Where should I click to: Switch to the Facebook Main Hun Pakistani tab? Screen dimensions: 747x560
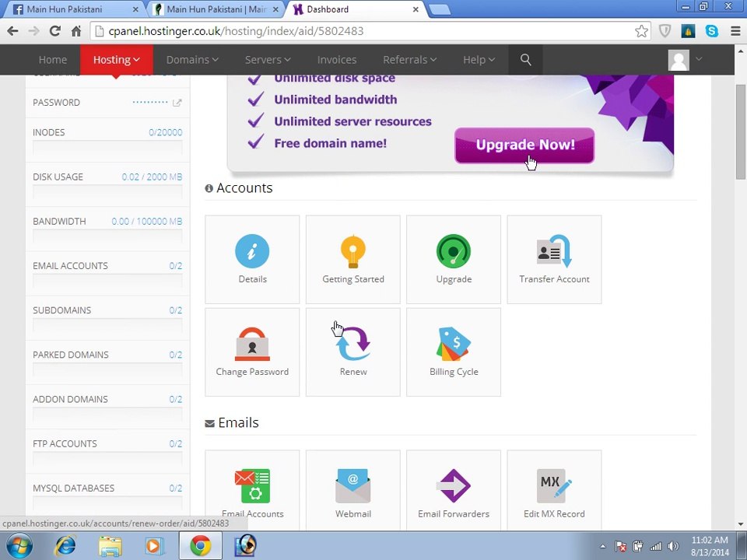pyautogui.click(x=73, y=9)
